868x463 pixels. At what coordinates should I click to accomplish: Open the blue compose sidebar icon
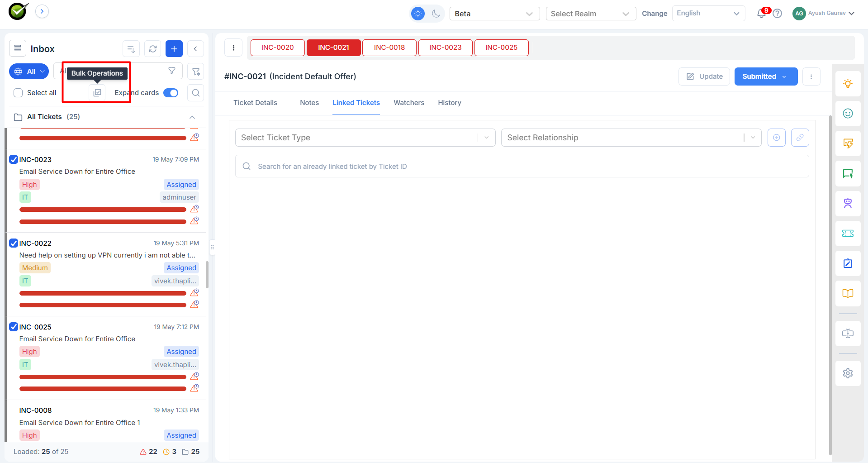(x=848, y=263)
